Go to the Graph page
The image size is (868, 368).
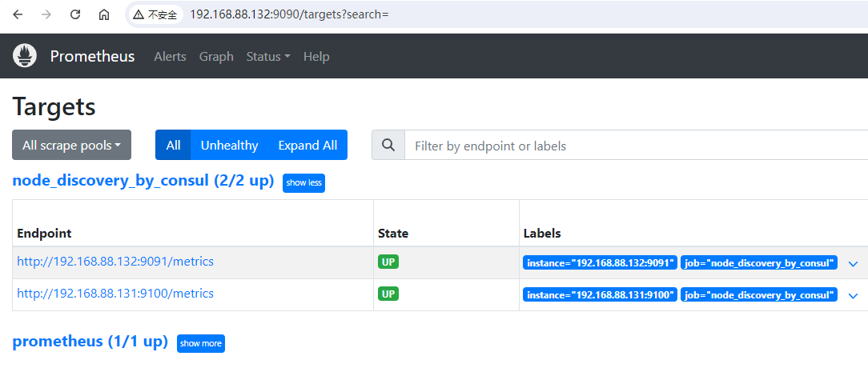click(216, 57)
